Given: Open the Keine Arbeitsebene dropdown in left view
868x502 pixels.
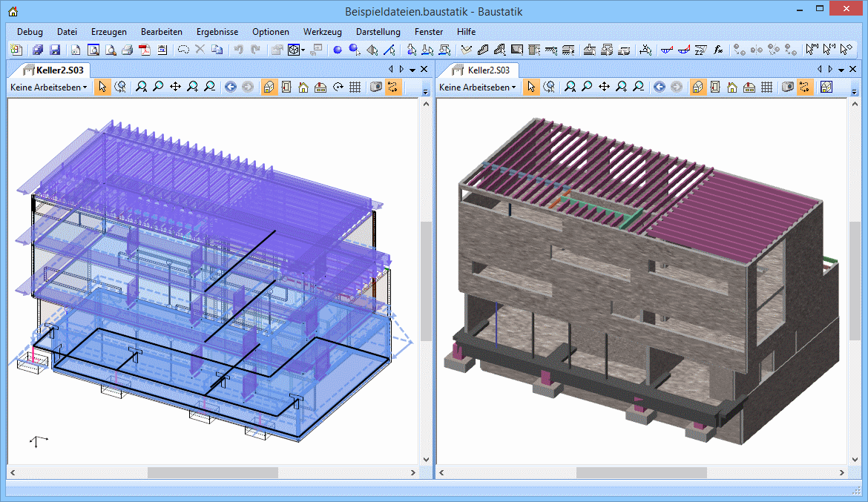Looking at the screenshot, I should 48,87.
